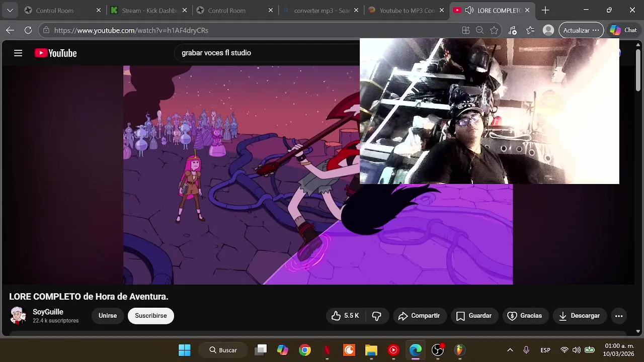
Task: Send thanks with the Gracias button
Action: (525, 316)
